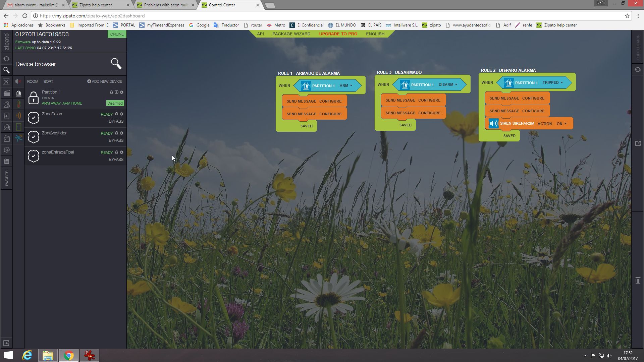Click ADD NEW DEVICE

click(105, 81)
